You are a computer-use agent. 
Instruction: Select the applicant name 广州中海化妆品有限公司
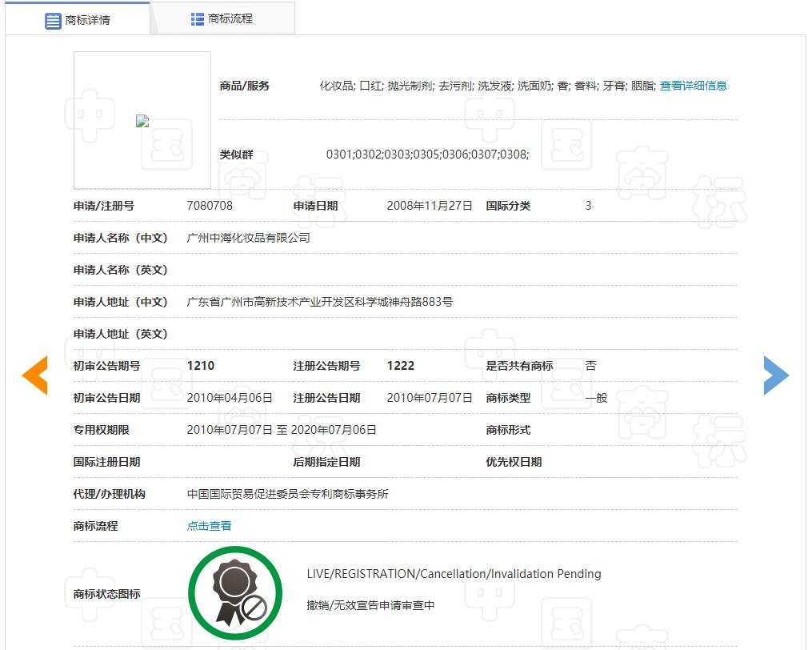[248, 238]
